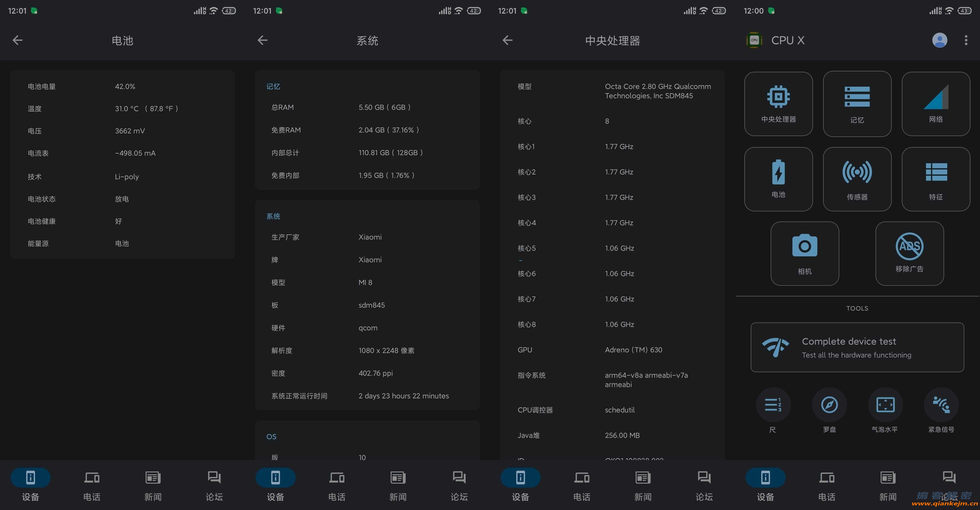Select 电话 tab on the 电池 screen
This screenshot has height=510, width=980.
click(x=92, y=486)
